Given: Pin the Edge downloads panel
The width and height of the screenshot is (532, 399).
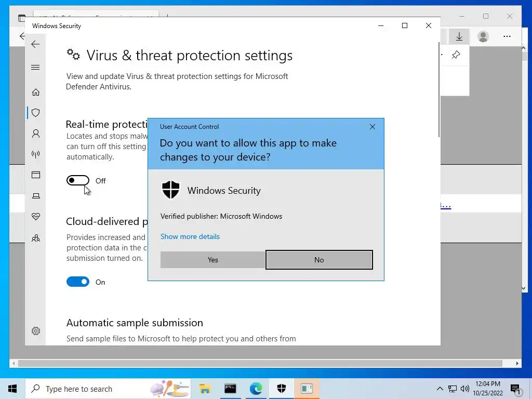Looking at the screenshot, I should click(456, 55).
